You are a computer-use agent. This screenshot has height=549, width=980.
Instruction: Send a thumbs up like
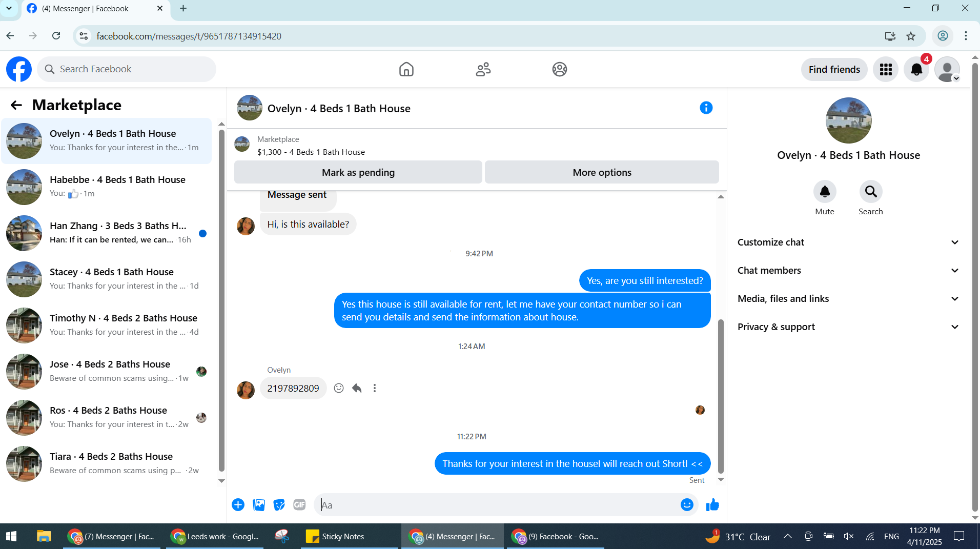(x=712, y=505)
